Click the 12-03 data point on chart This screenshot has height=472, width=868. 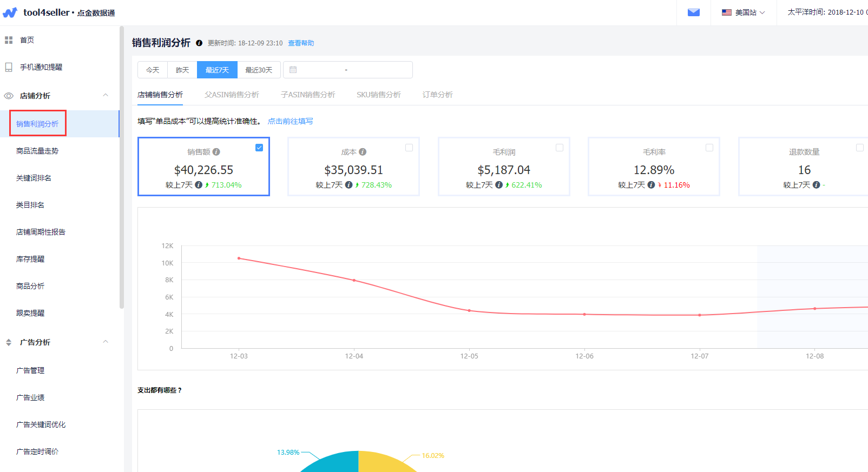point(239,258)
